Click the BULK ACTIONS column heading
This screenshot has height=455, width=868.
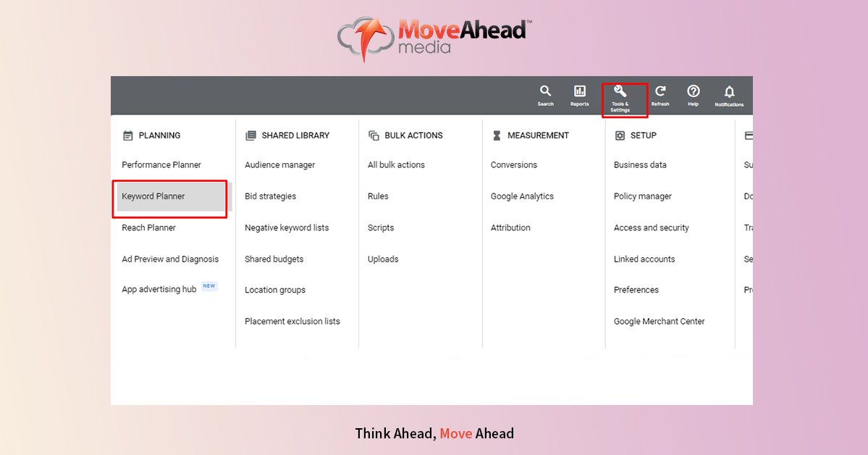click(x=413, y=135)
